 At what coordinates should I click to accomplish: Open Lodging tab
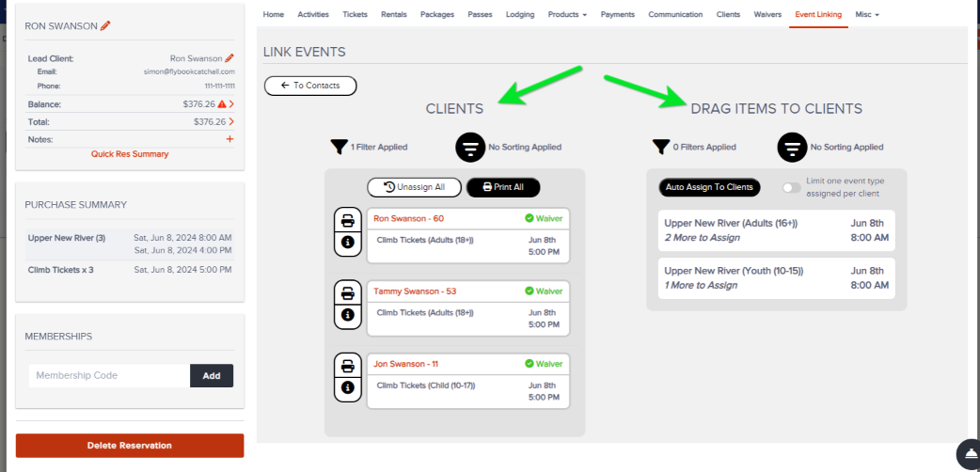tap(520, 14)
